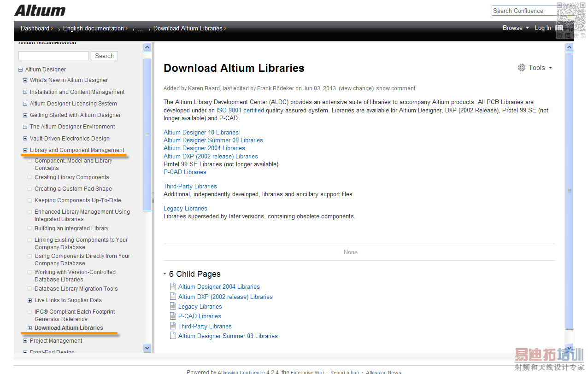Click page icon beside child Third-Party Libraries

173,327
